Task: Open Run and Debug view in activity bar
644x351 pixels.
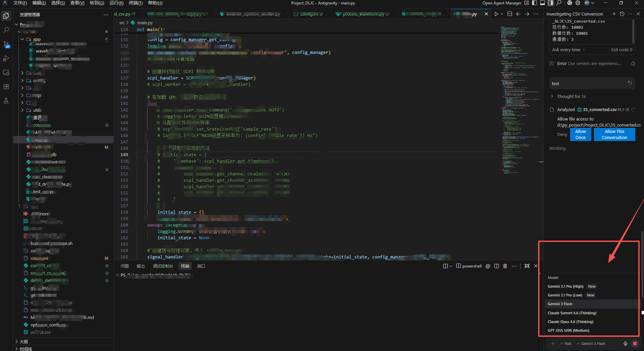Action: (6, 58)
